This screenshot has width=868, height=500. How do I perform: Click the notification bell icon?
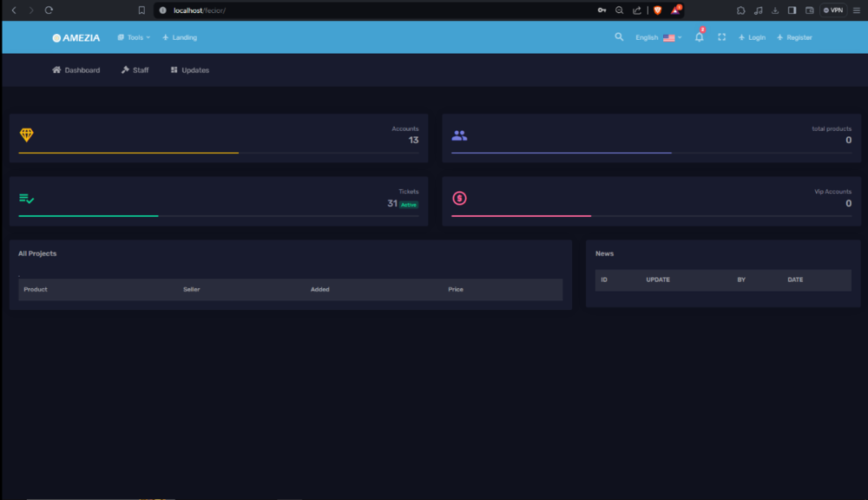(x=699, y=37)
